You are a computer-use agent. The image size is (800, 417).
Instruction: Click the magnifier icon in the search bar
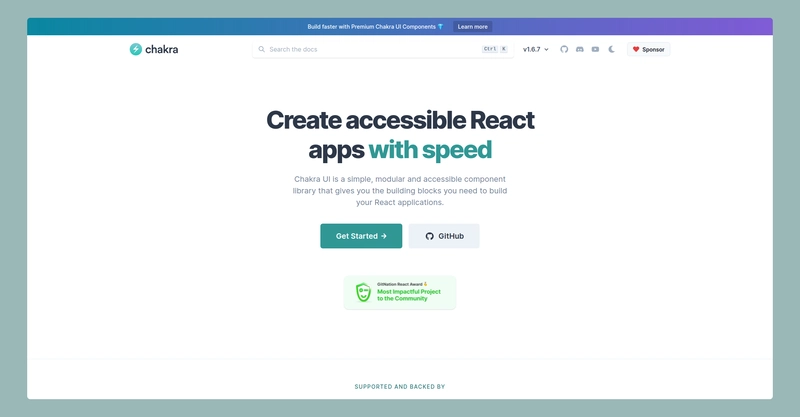(x=262, y=49)
